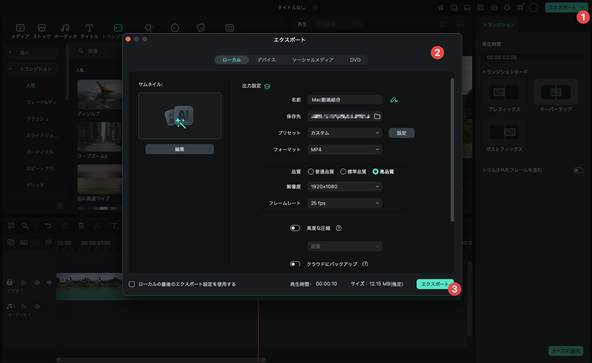The width and height of the screenshot is (592, 363).
Task: Click the duration field in the properties panel
Action: pos(532,57)
